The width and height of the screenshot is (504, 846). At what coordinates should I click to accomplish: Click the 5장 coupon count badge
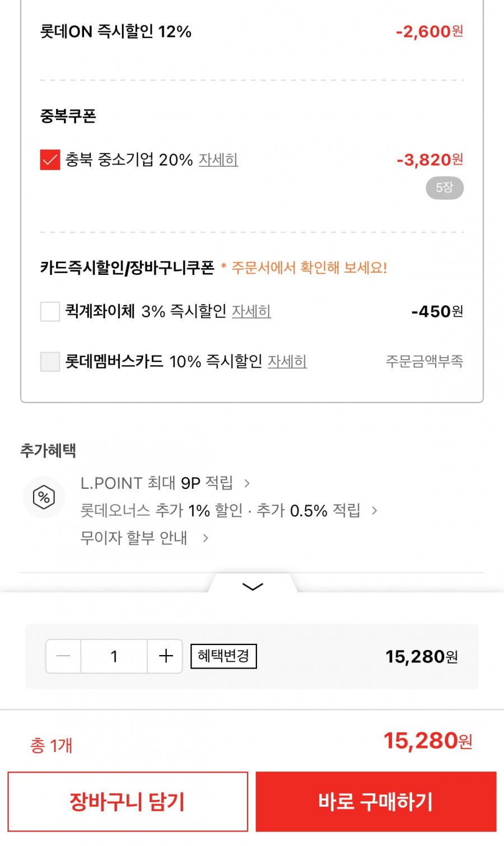click(x=445, y=188)
